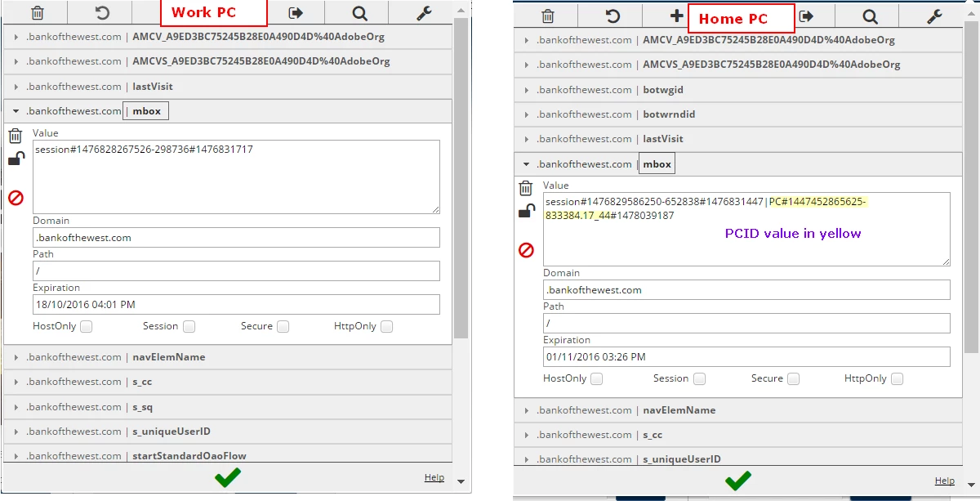Click the reset/undo icon in Home PC toolbar

click(x=612, y=16)
